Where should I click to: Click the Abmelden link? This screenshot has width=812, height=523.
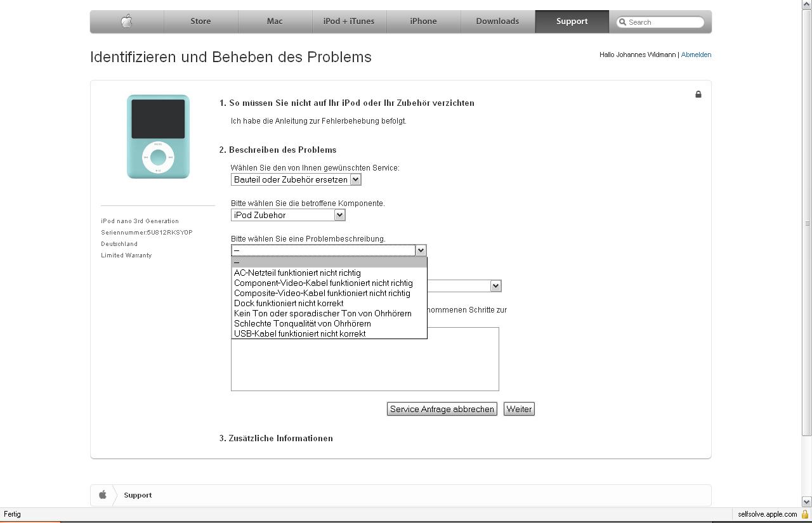click(x=696, y=55)
